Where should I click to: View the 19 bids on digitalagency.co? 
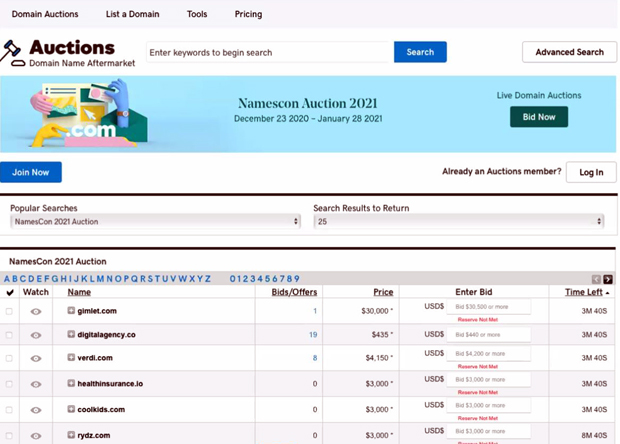coord(313,335)
